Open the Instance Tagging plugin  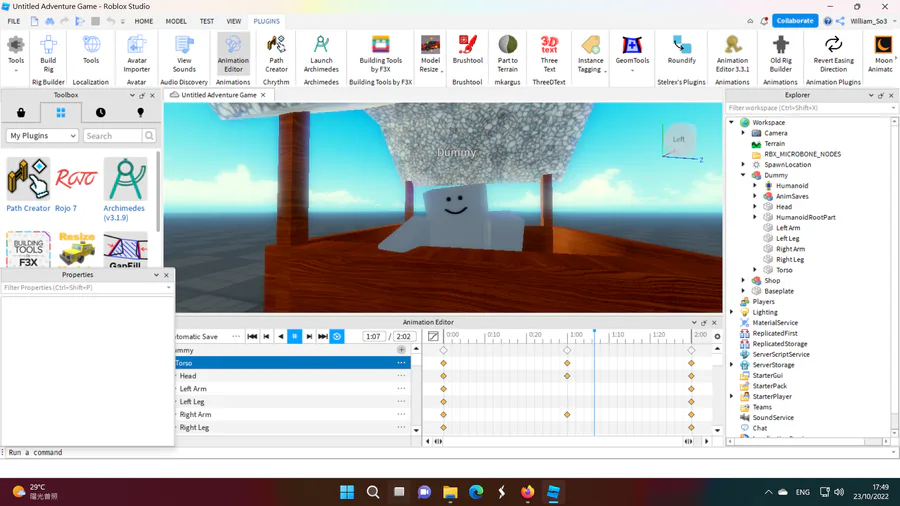tap(591, 54)
